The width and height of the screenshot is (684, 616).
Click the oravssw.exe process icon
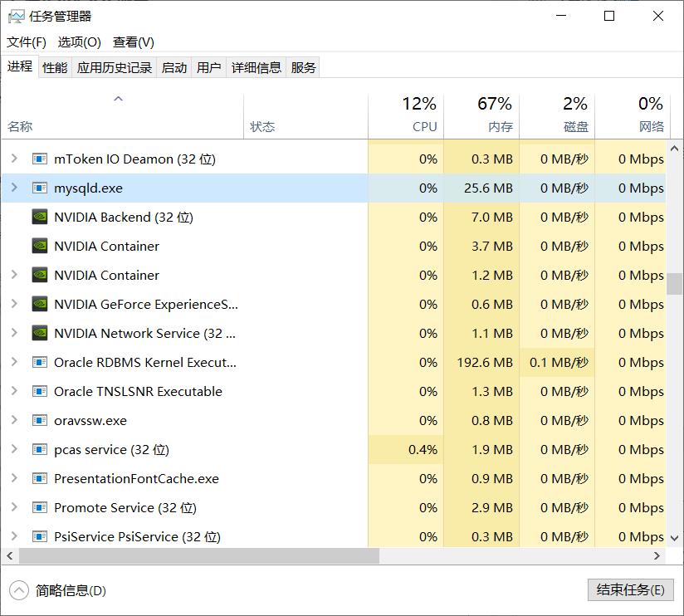click(x=40, y=421)
